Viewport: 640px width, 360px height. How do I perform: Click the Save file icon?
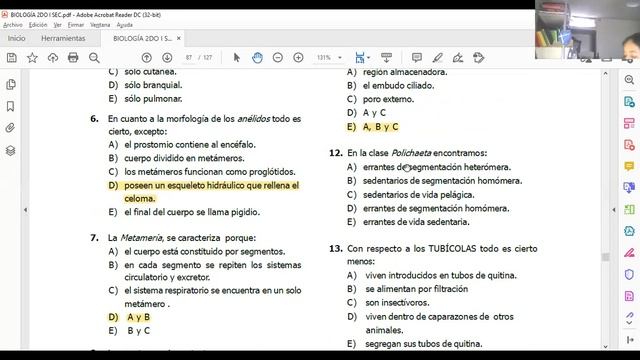[12, 58]
